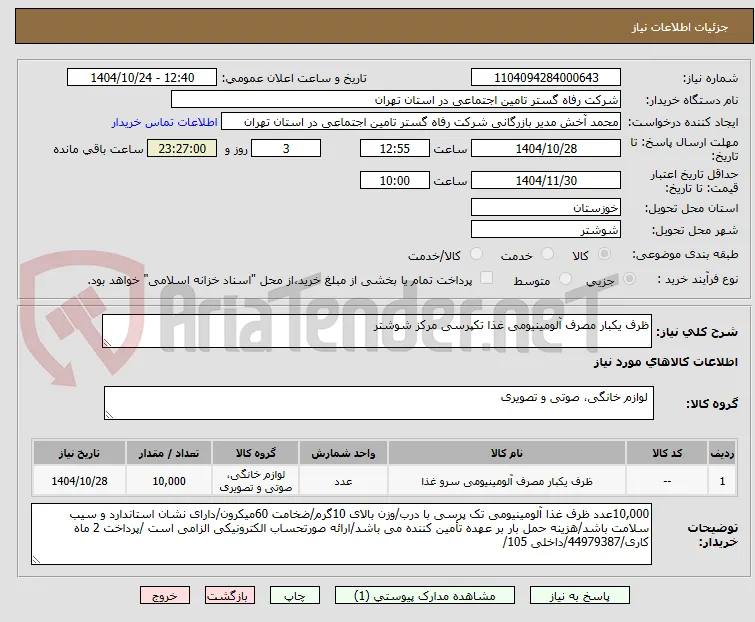
Task: Click the واحد شمارش column header
Action: click(343, 453)
